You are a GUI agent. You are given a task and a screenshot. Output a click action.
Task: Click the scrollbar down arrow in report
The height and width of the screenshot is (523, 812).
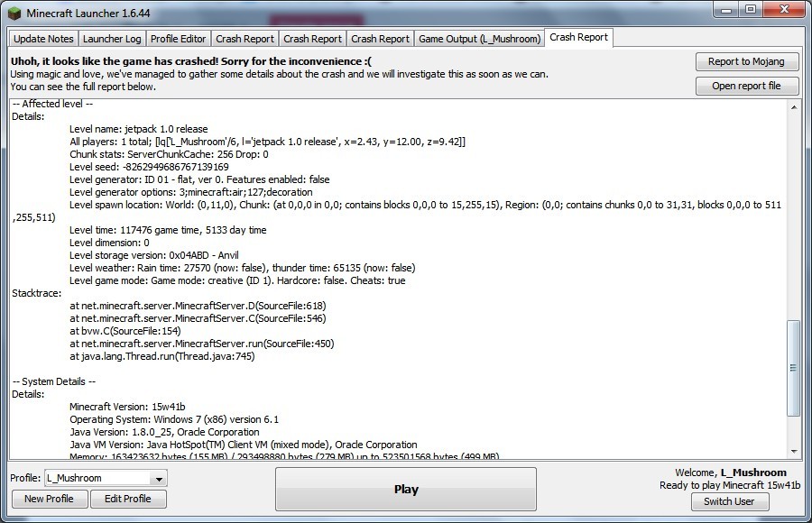click(794, 452)
